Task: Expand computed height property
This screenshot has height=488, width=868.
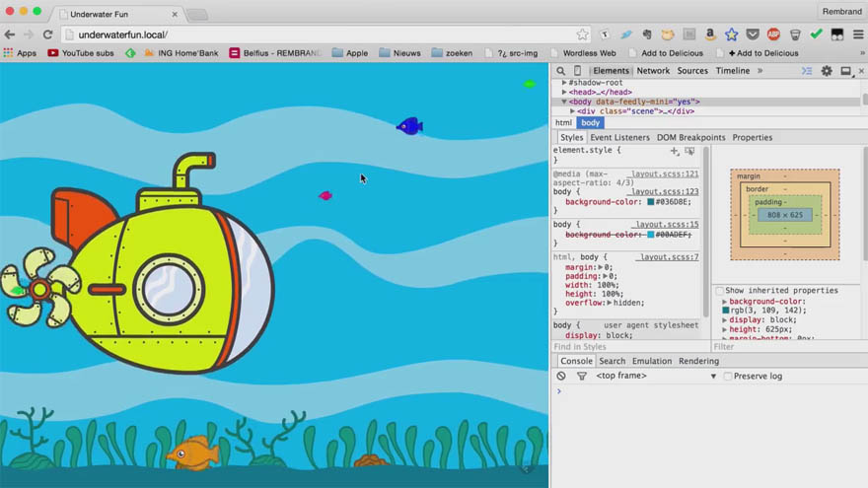Action: (725, 329)
